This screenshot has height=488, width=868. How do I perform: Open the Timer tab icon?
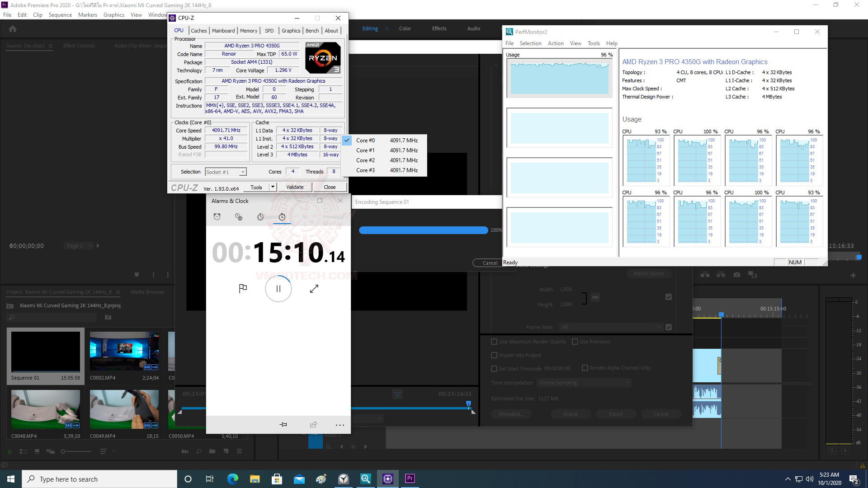pyautogui.click(x=260, y=217)
